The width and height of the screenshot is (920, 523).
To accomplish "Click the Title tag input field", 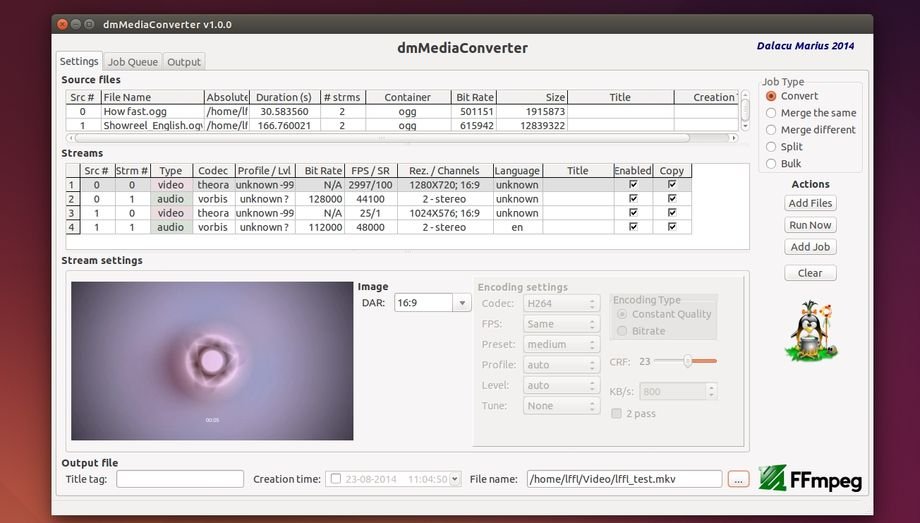I will point(180,479).
